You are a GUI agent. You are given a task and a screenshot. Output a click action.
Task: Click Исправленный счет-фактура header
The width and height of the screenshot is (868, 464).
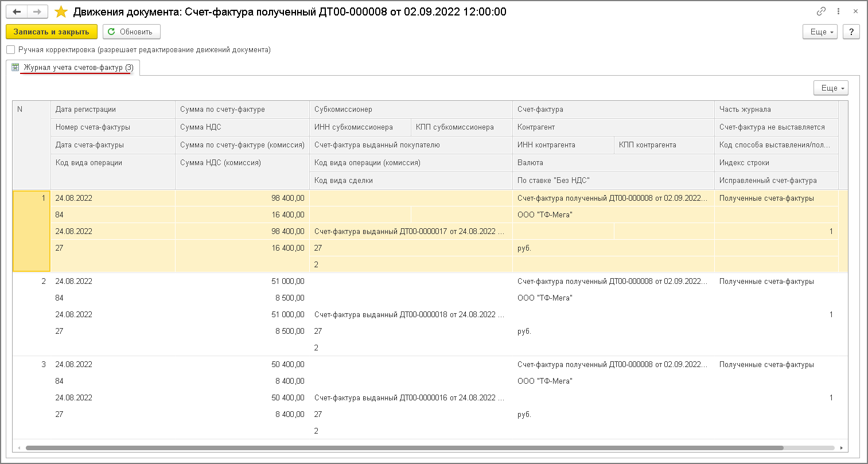point(776,181)
